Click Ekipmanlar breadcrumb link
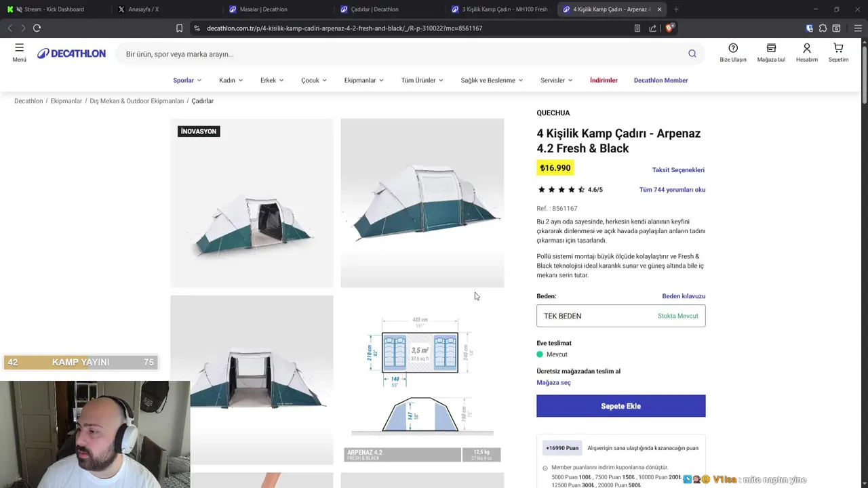The width and height of the screenshot is (868, 488). [x=66, y=101]
